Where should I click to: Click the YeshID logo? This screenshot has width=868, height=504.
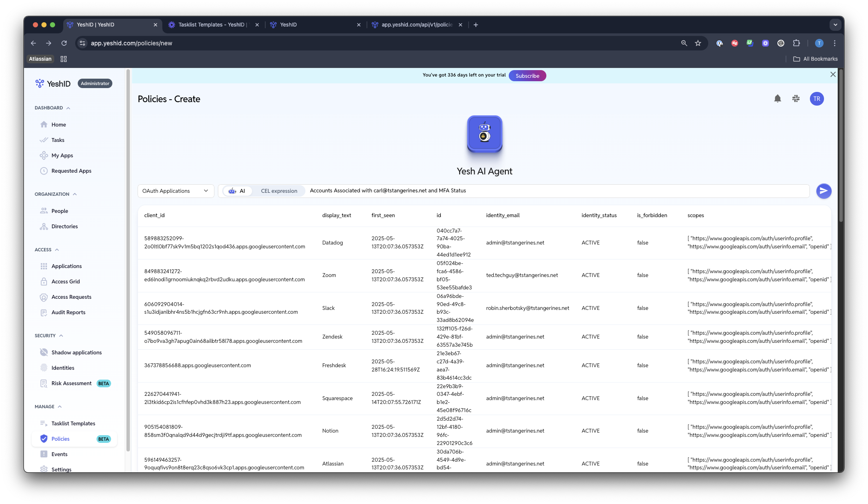coord(53,84)
